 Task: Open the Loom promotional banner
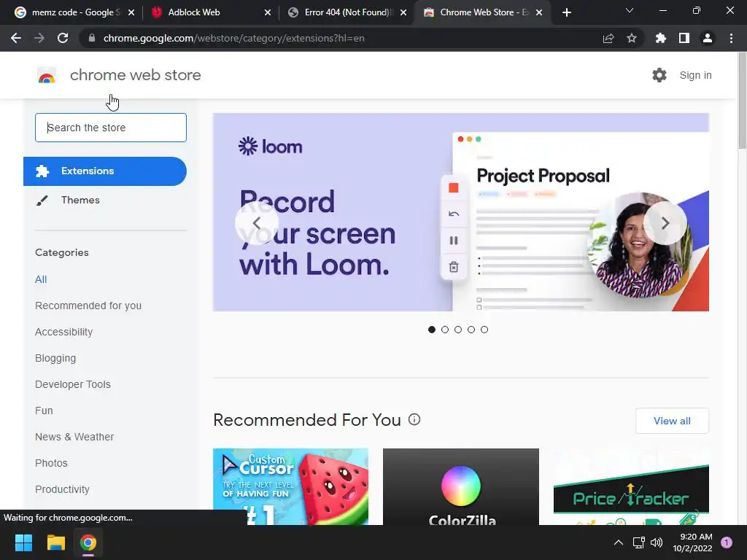[461, 212]
